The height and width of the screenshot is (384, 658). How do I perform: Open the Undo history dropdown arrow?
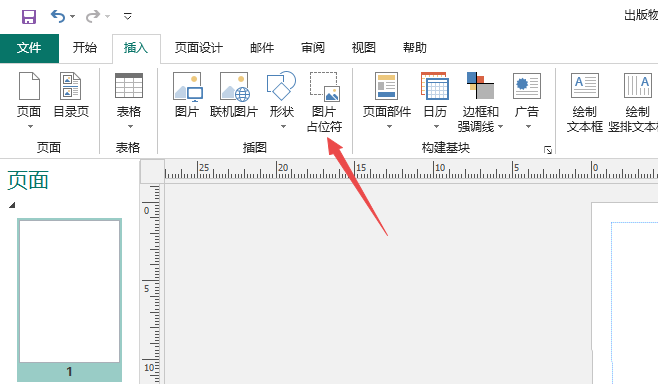73,17
